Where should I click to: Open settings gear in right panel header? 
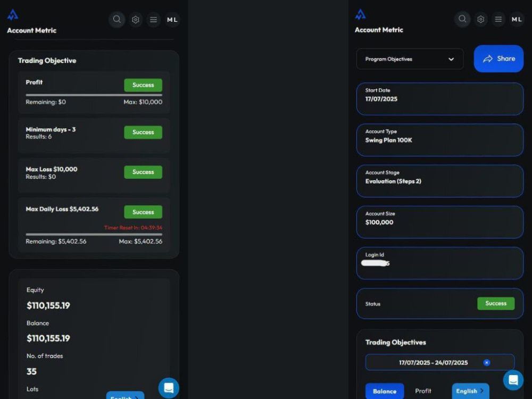click(x=480, y=19)
